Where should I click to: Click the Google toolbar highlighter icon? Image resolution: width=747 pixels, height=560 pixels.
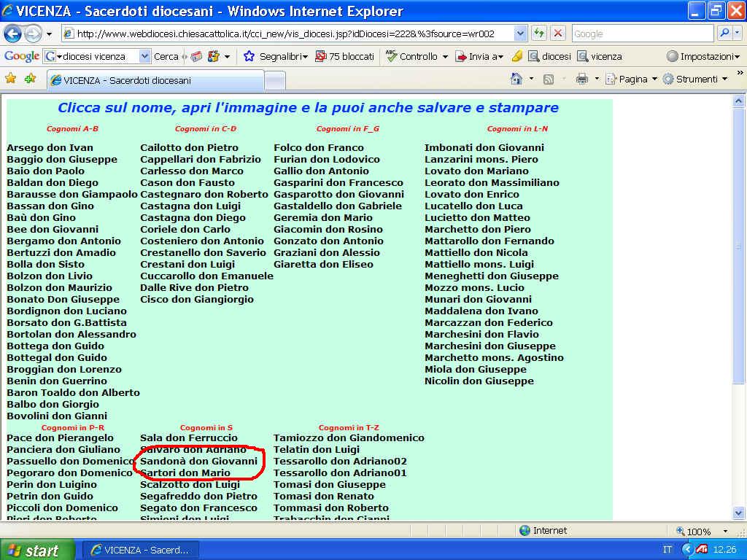516,56
